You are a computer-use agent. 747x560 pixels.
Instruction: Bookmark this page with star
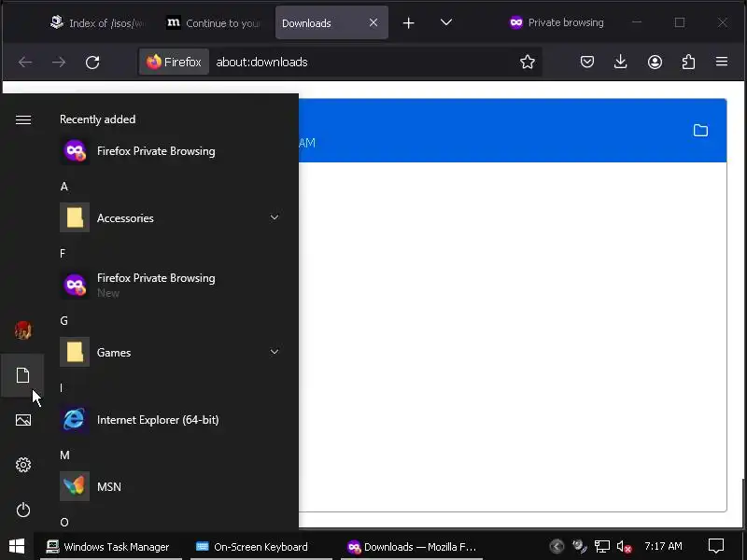(527, 62)
